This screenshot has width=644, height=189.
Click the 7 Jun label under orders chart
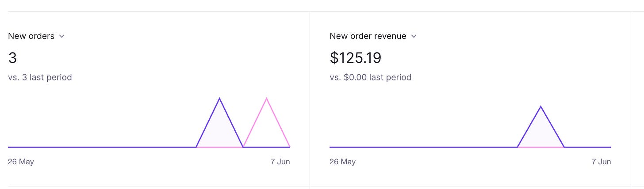click(x=280, y=162)
